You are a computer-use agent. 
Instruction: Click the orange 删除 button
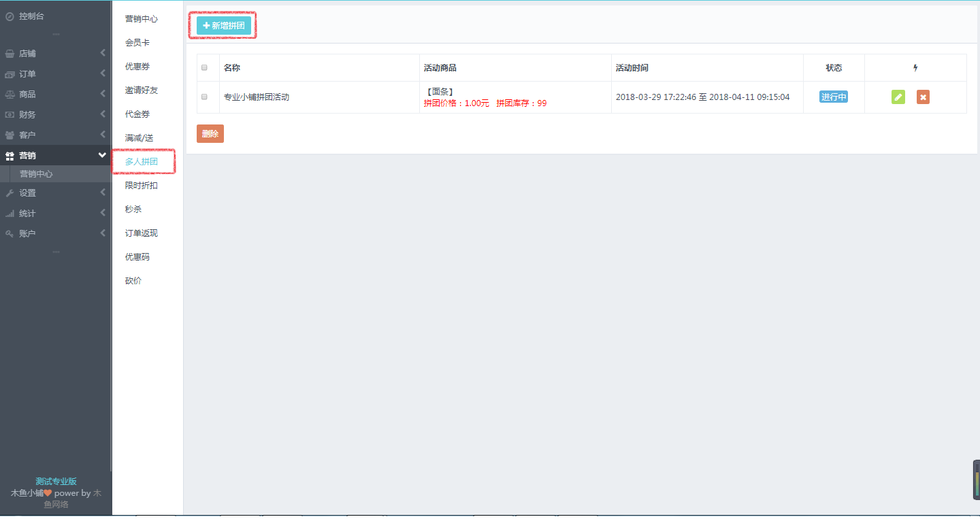tap(210, 134)
